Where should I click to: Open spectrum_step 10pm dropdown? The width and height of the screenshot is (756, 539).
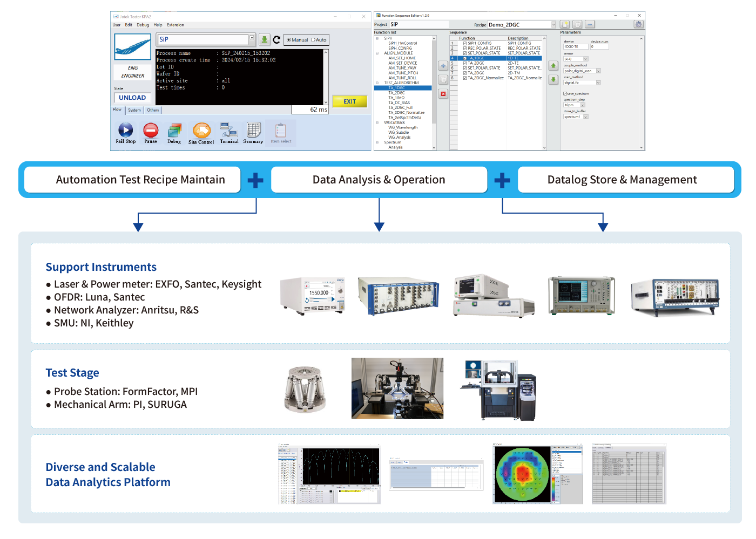583,105
